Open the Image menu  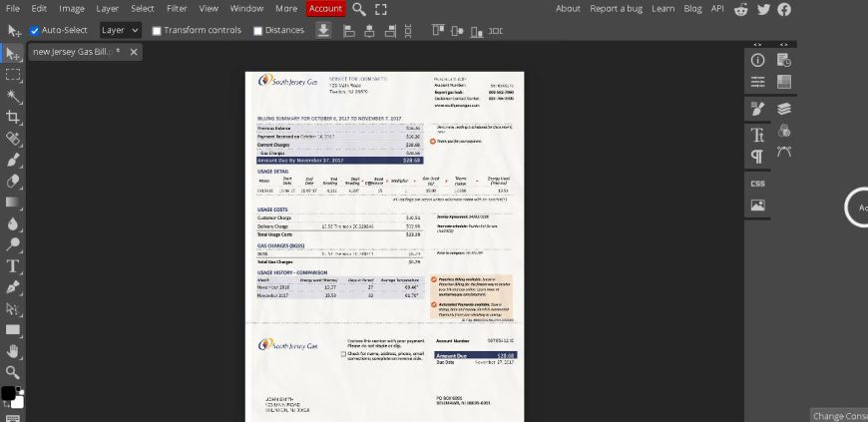pyautogui.click(x=72, y=8)
